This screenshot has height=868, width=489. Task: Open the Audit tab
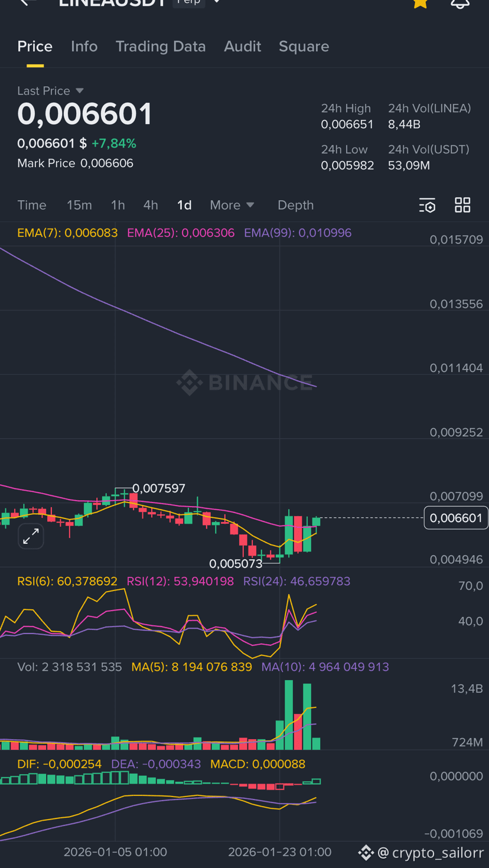pos(242,46)
